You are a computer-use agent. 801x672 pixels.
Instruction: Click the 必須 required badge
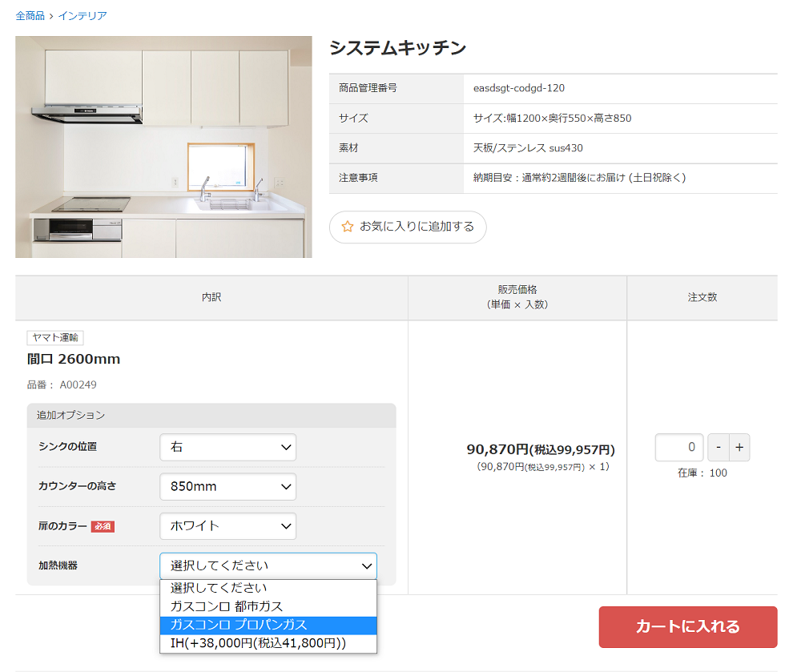[x=103, y=526]
